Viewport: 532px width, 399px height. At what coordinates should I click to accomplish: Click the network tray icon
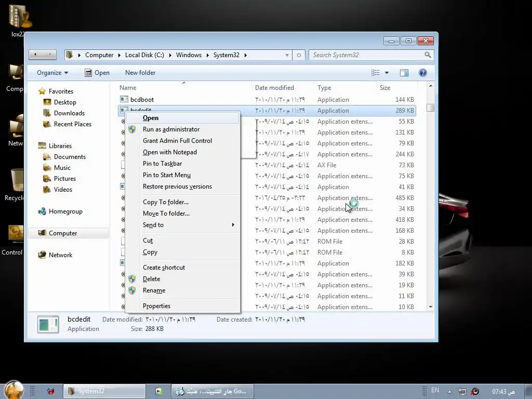point(462,392)
